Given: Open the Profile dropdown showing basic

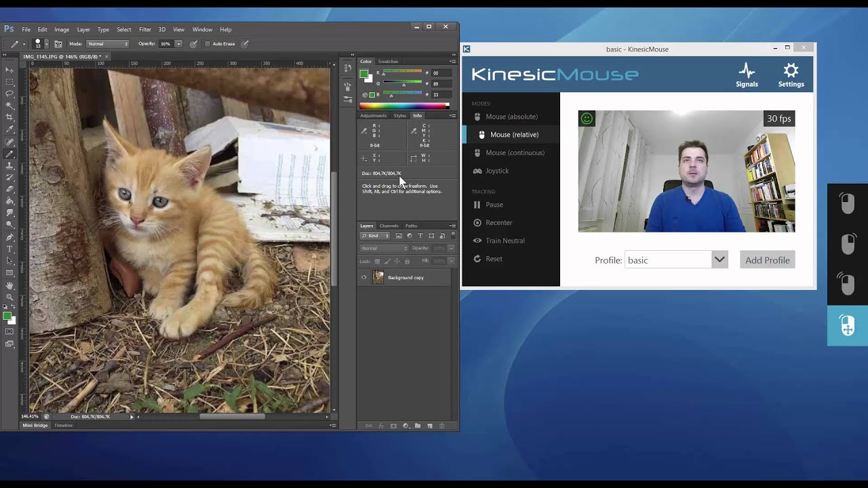Looking at the screenshot, I should (676, 260).
